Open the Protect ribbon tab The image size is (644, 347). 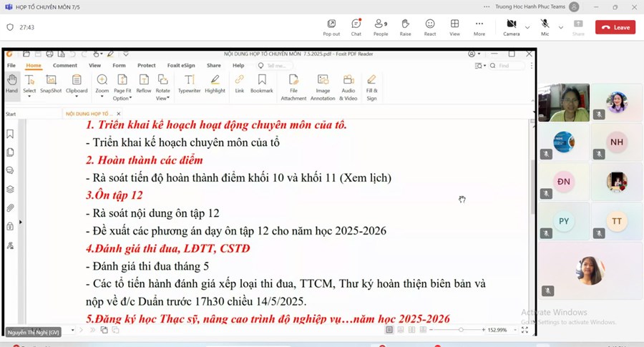pos(146,65)
